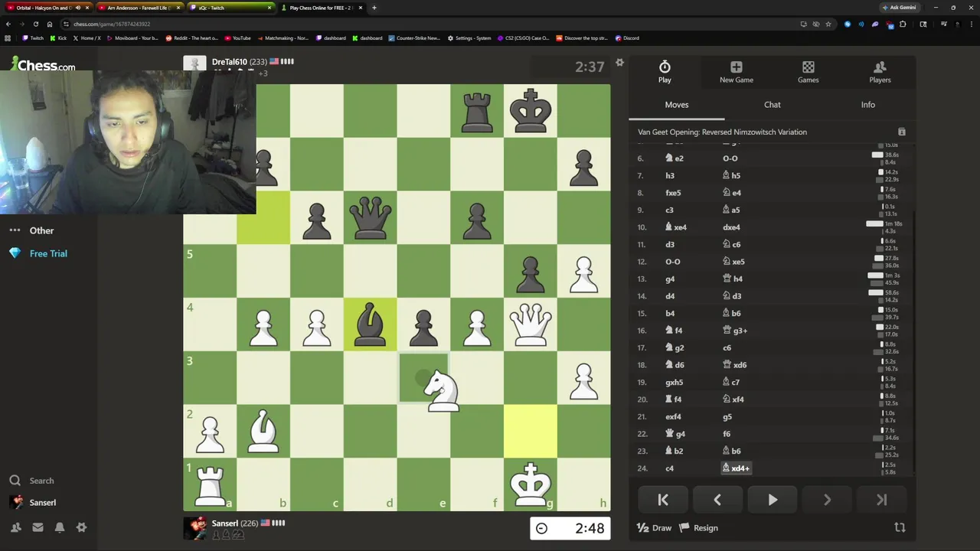
Task: Click the Chess.com logo
Action: (x=43, y=65)
